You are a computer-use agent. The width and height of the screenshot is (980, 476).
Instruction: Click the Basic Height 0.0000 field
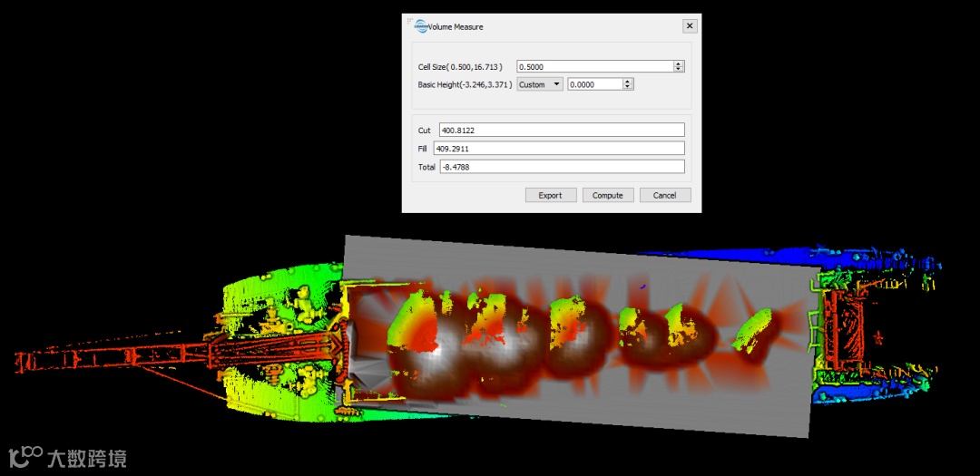pyautogui.click(x=595, y=84)
